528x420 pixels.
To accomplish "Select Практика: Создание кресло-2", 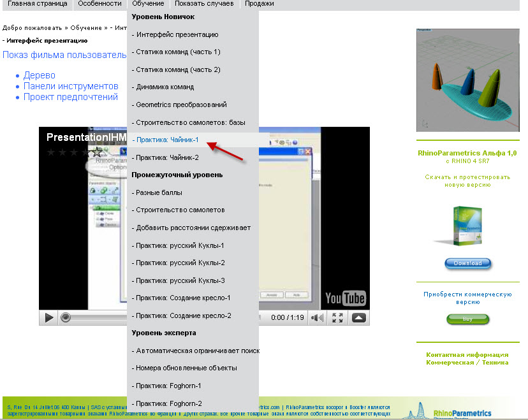I will [x=182, y=315].
